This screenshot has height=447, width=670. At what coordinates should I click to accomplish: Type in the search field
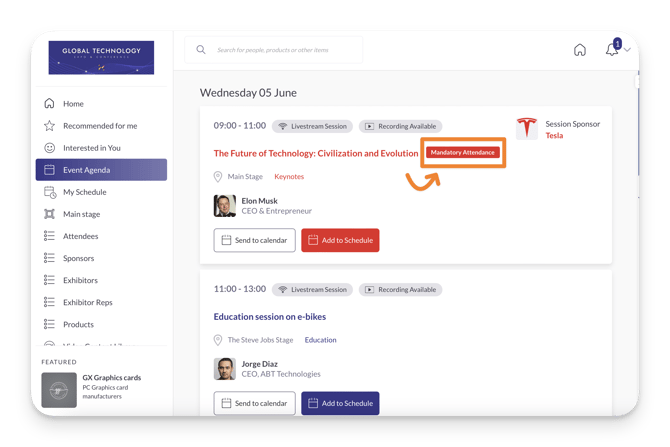click(285, 49)
